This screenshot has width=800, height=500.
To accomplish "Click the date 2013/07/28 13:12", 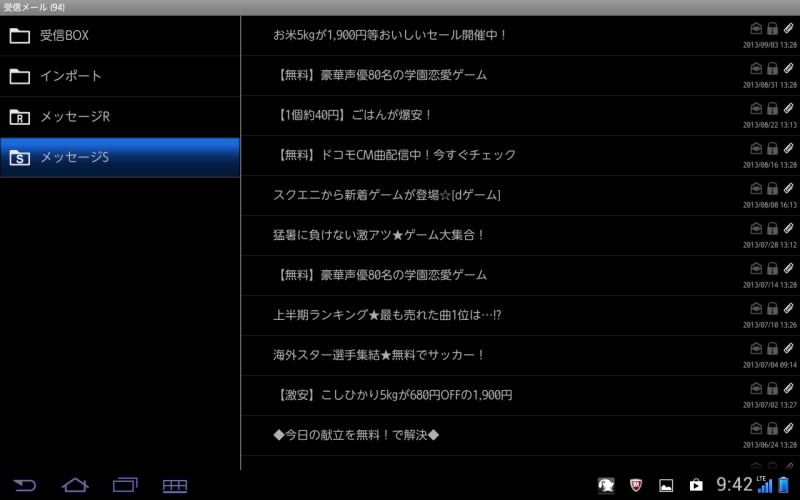I will tap(769, 245).
